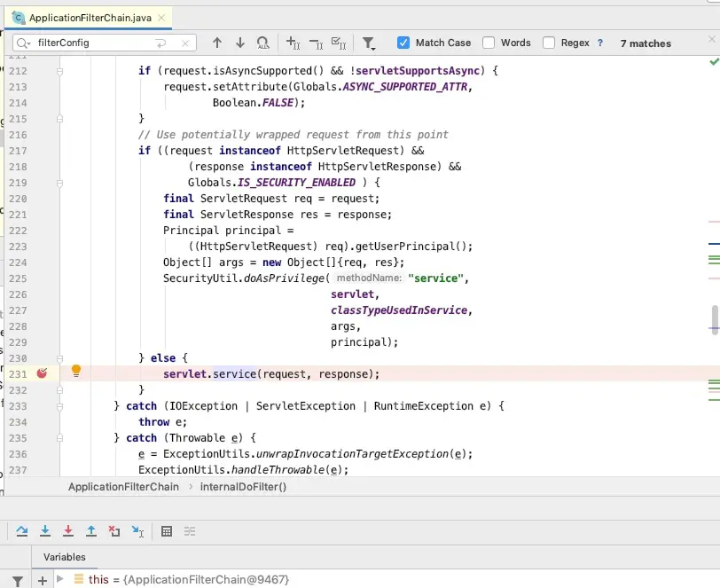Viewport: 720px width, 588px height.
Task: Unselect the last occurrence
Action: (x=316, y=43)
